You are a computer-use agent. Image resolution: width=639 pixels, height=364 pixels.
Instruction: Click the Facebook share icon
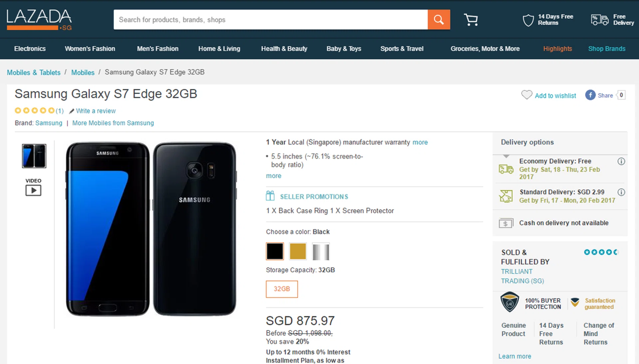[590, 95]
